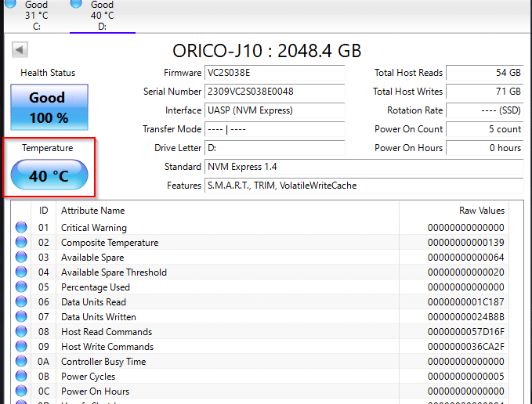
Task: Click the Attribute Name column header
Action: [228, 211]
